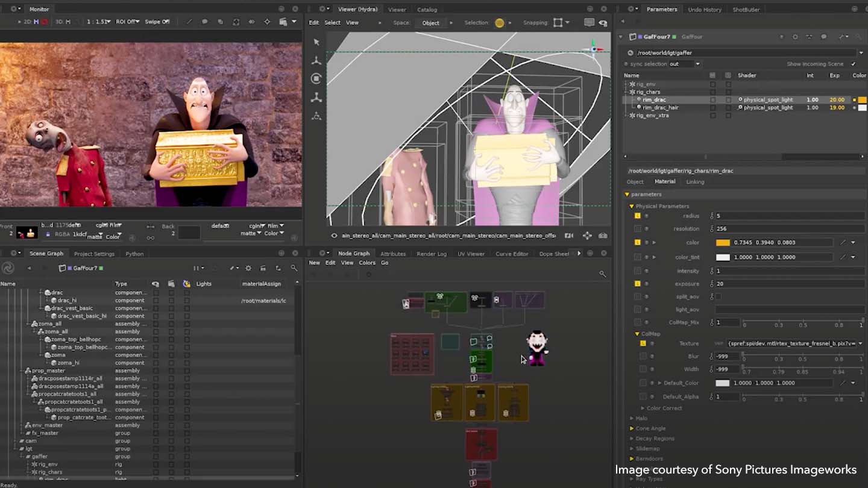Toggle first checkbox of rig_env_xtra gaffer row
Image resolution: width=868 pixels, height=488 pixels.
(x=712, y=115)
